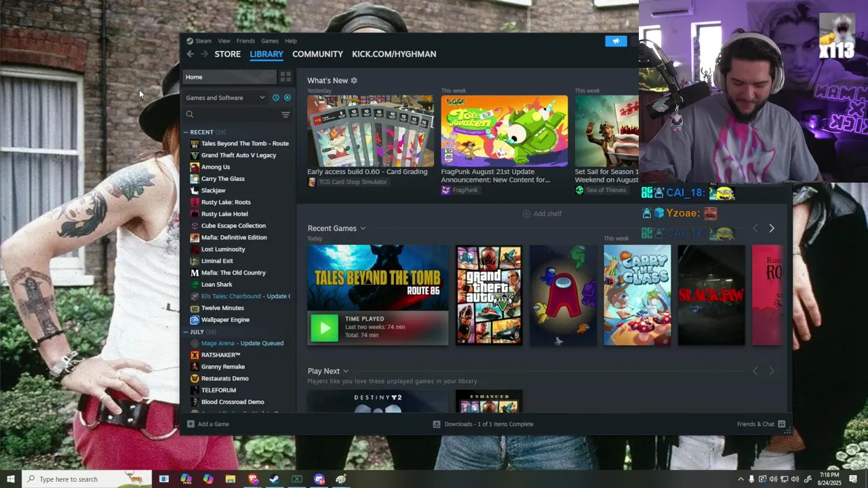The width and height of the screenshot is (868, 488).
Task: Open the Steam announcements megaphone button
Action: (x=616, y=41)
